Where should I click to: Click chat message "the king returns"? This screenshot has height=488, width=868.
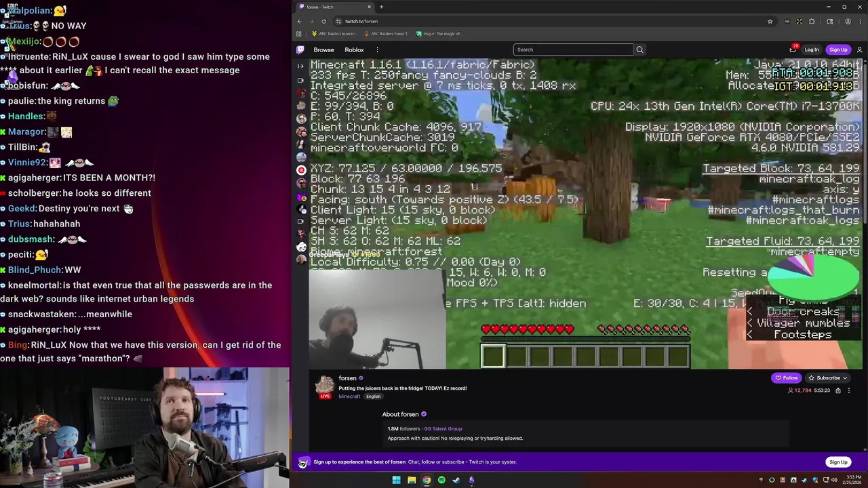(x=73, y=101)
